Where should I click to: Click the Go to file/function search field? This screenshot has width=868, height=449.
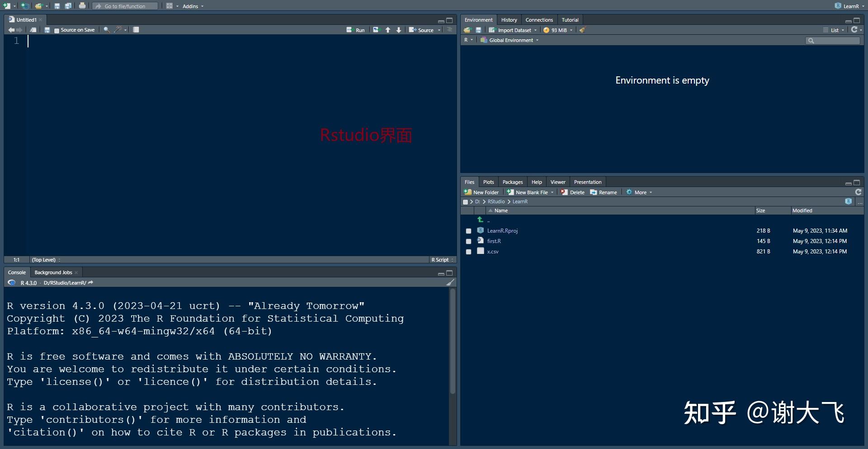tap(125, 6)
